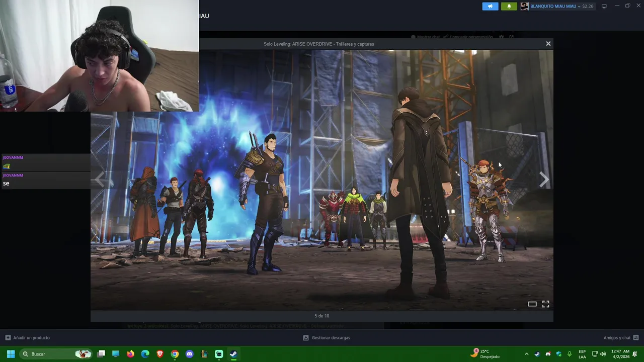This screenshot has height=362, width=644.
Task: Click the first JEOVANNM username in the chat overlay
Action: click(13, 157)
